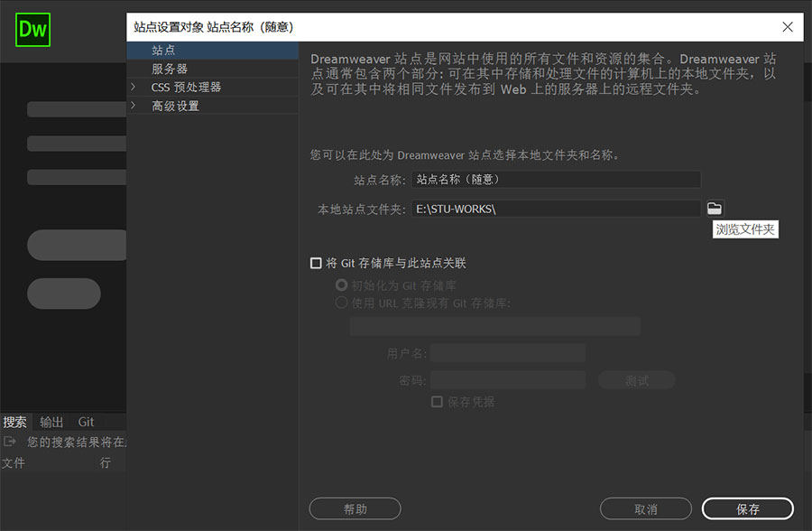
Task: Switch to the 输出 tab
Action: click(51, 422)
